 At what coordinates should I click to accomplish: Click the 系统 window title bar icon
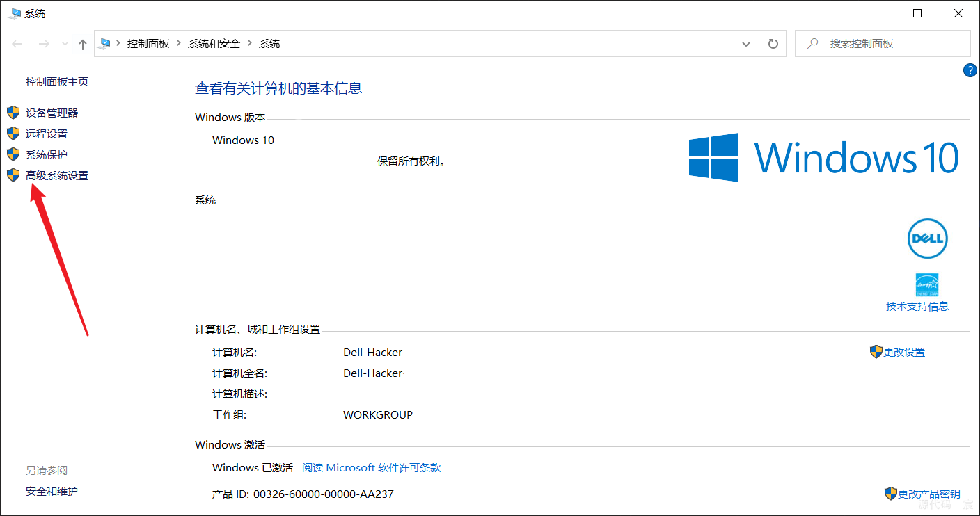coord(15,13)
